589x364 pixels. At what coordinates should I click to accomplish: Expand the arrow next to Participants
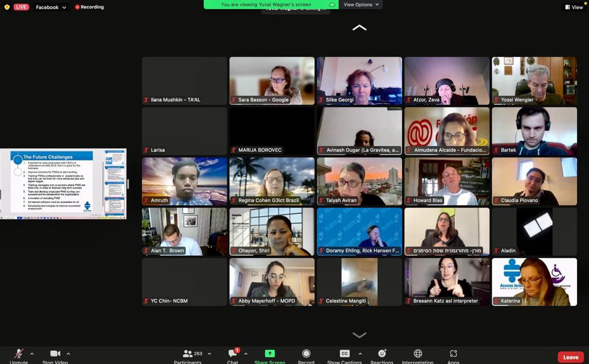click(209, 354)
